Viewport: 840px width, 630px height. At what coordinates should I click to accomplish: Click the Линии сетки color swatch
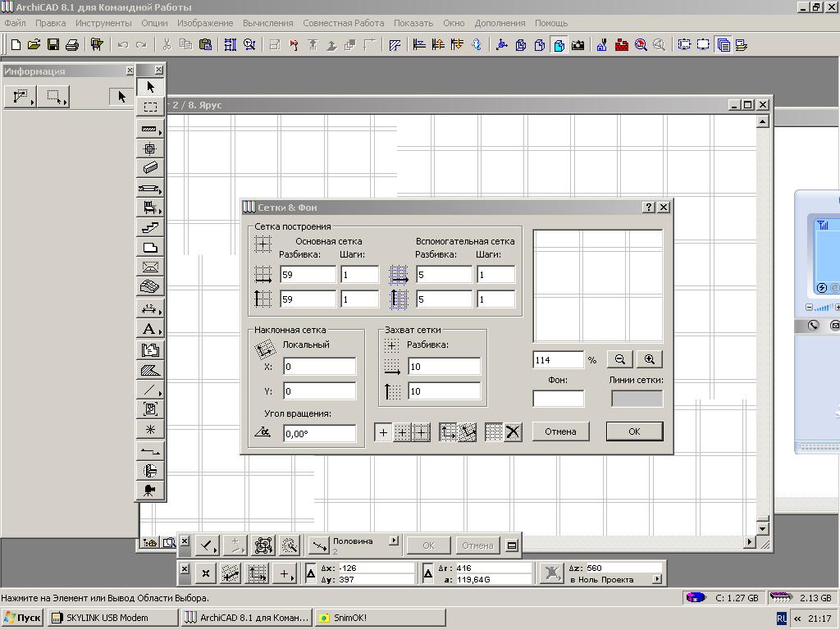tap(637, 399)
